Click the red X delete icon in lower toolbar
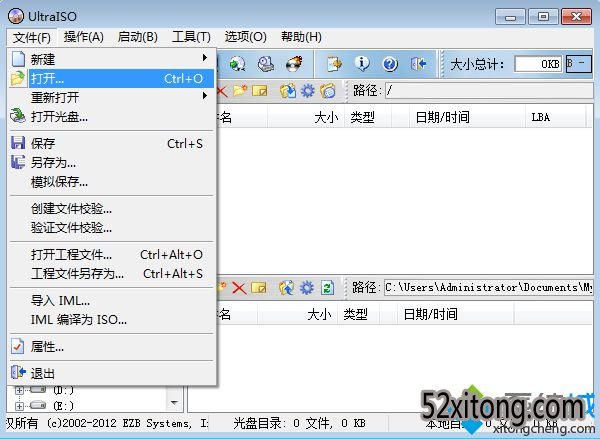 coord(239,288)
